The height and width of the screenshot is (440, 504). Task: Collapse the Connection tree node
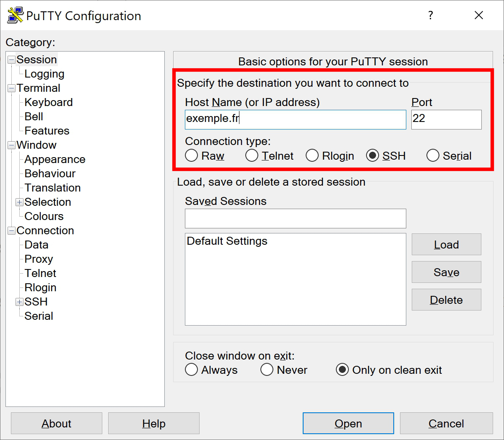coord(12,230)
